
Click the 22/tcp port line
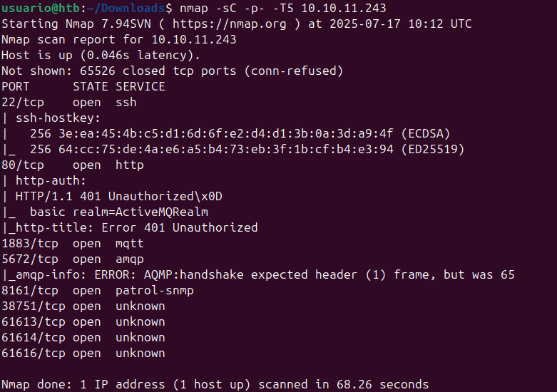pyautogui.click(x=68, y=102)
